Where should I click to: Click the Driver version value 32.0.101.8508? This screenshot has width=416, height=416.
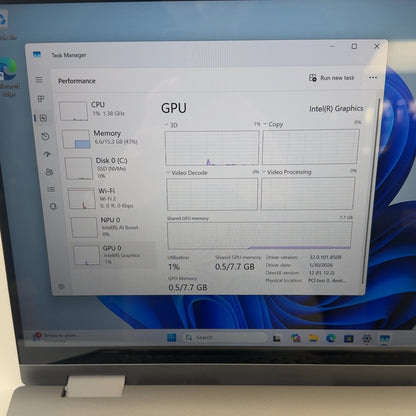click(325, 257)
